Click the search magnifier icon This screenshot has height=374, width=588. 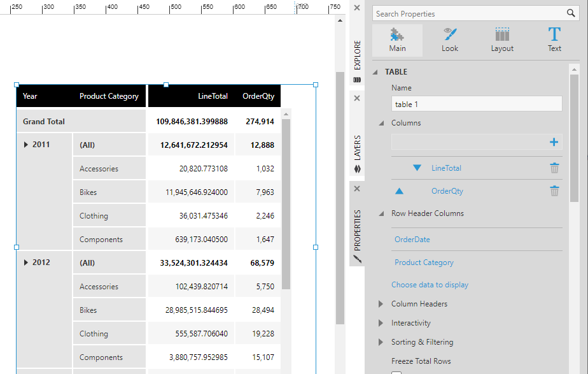[571, 13]
